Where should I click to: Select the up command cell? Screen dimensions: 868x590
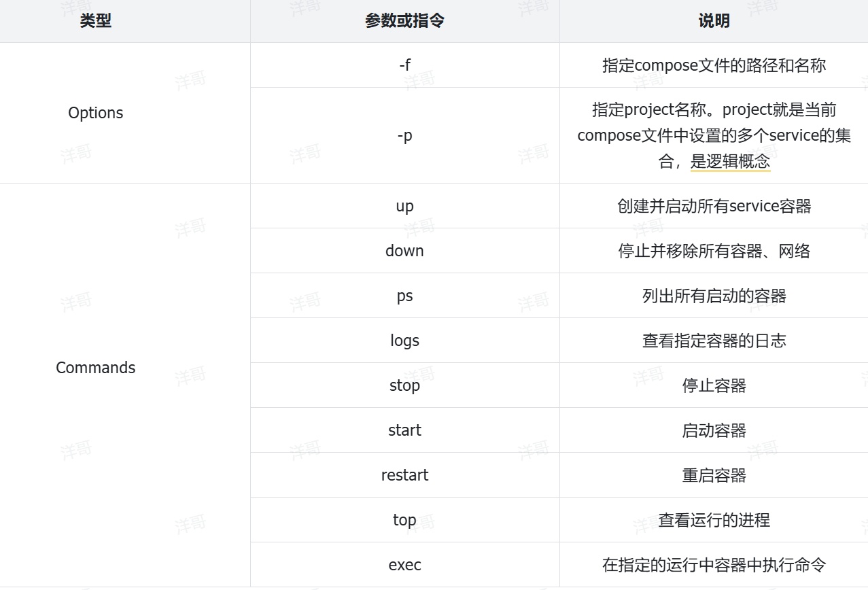(x=404, y=206)
